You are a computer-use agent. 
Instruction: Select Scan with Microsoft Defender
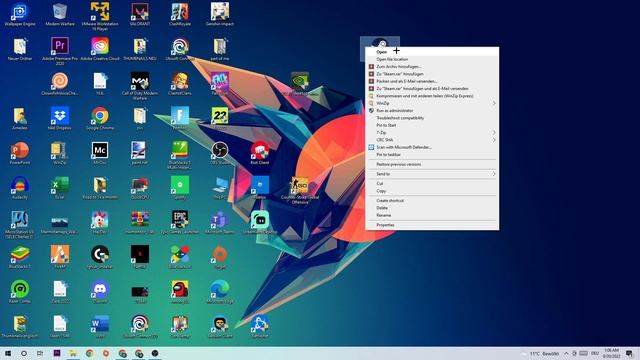click(432, 147)
